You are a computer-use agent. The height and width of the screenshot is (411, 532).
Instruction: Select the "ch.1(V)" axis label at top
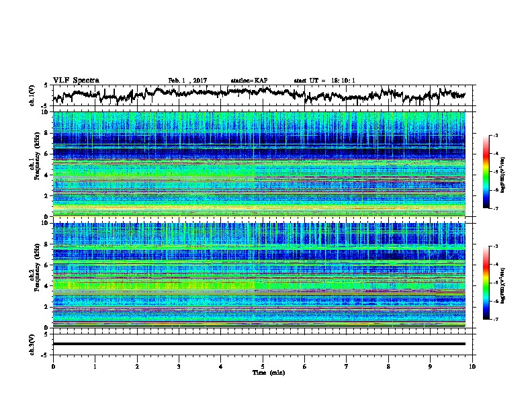click(32, 95)
